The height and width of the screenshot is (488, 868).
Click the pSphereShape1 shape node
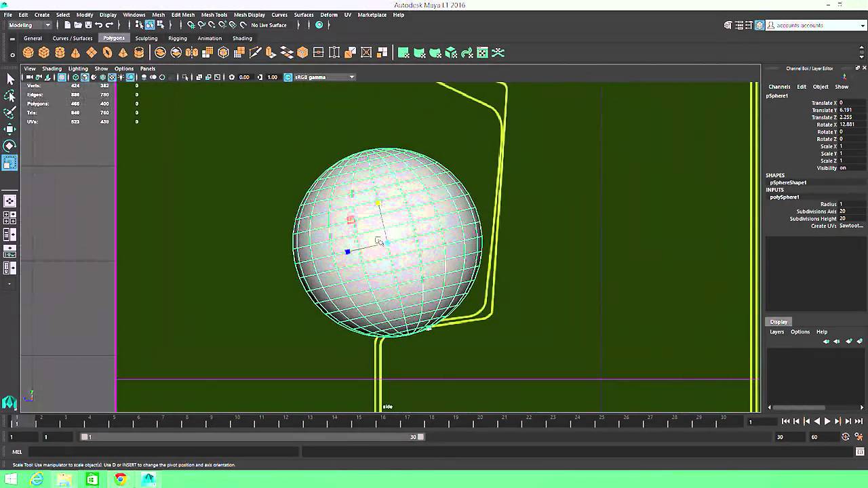tap(788, 183)
